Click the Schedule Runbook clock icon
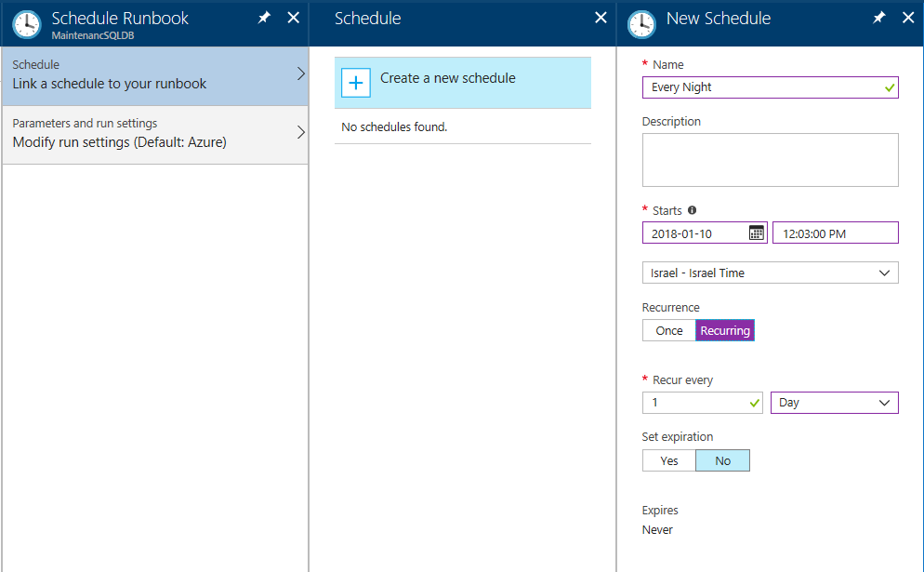The width and height of the screenshot is (924, 572). tap(27, 24)
